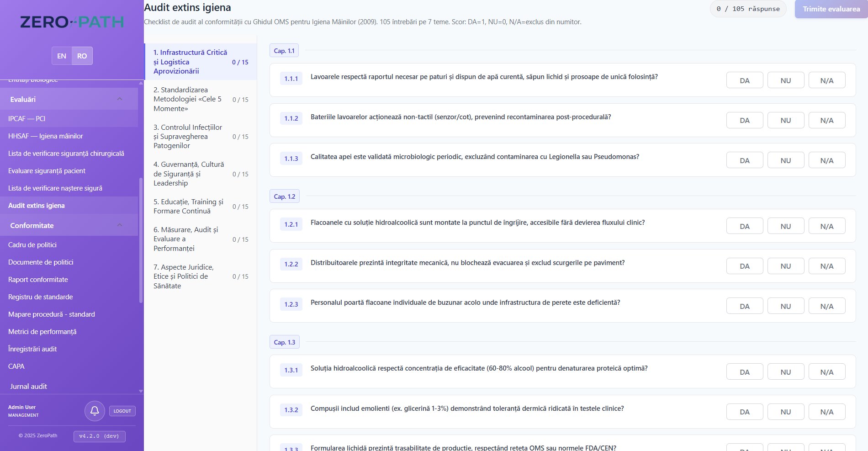Collapse the Conformitate sidebar section
This screenshot has width=868, height=451.
(x=120, y=225)
